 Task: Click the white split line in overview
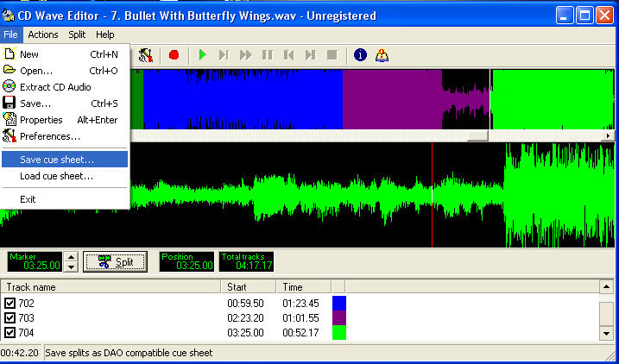click(x=490, y=99)
